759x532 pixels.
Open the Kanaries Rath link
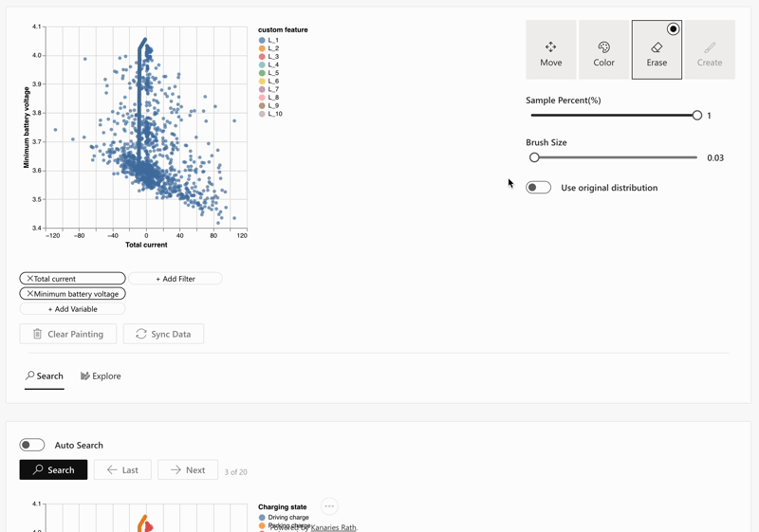tap(334, 527)
